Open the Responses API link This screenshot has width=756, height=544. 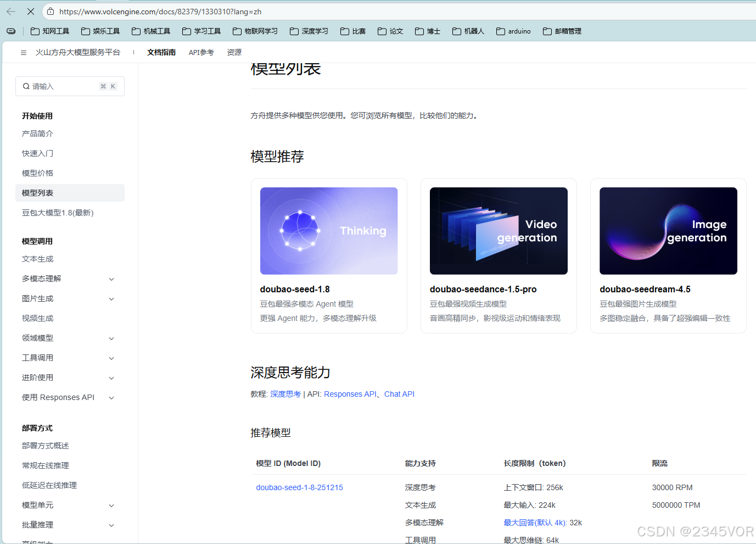pyautogui.click(x=350, y=394)
